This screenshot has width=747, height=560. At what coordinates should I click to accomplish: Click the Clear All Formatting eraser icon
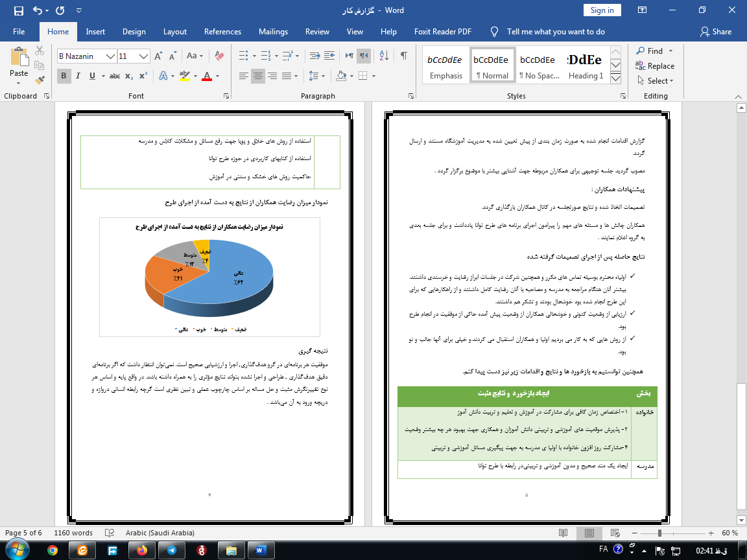pos(219,56)
